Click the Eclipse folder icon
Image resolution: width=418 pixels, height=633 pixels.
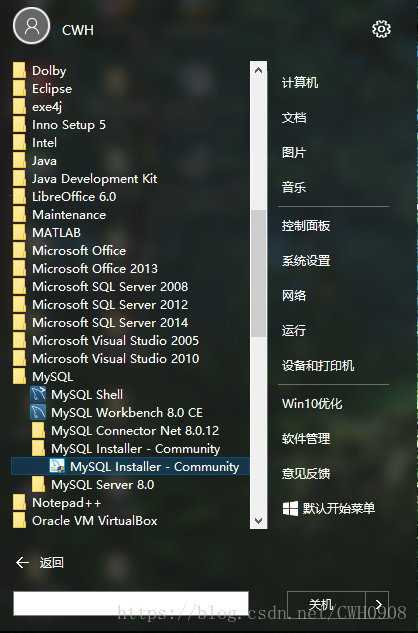pyautogui.click(x=19, y=89)
